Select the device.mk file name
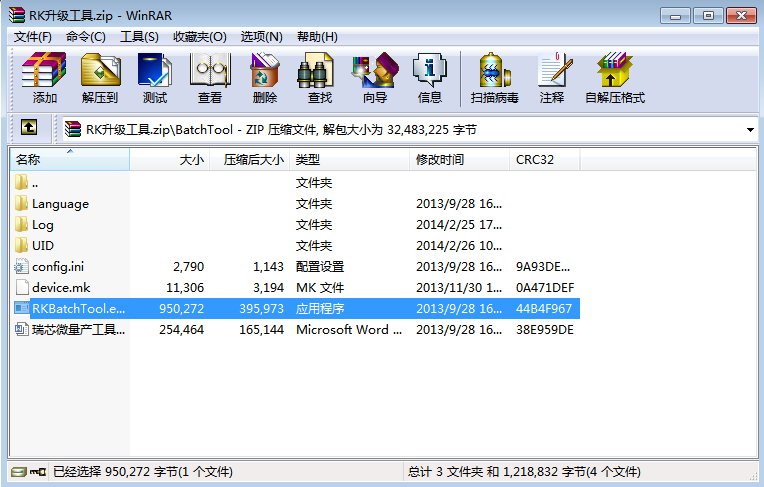This screenshot has height=487, width=764. (61, 288)
